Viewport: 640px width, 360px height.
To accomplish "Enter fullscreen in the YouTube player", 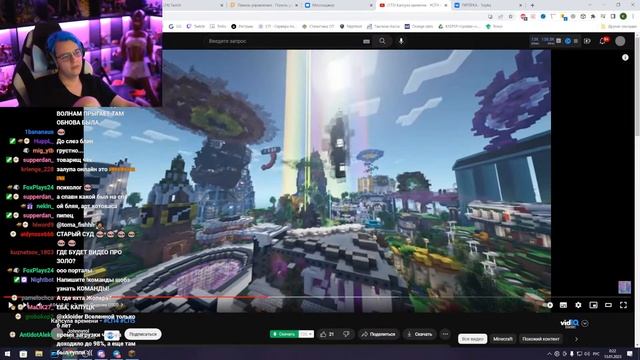I will 623,305.
